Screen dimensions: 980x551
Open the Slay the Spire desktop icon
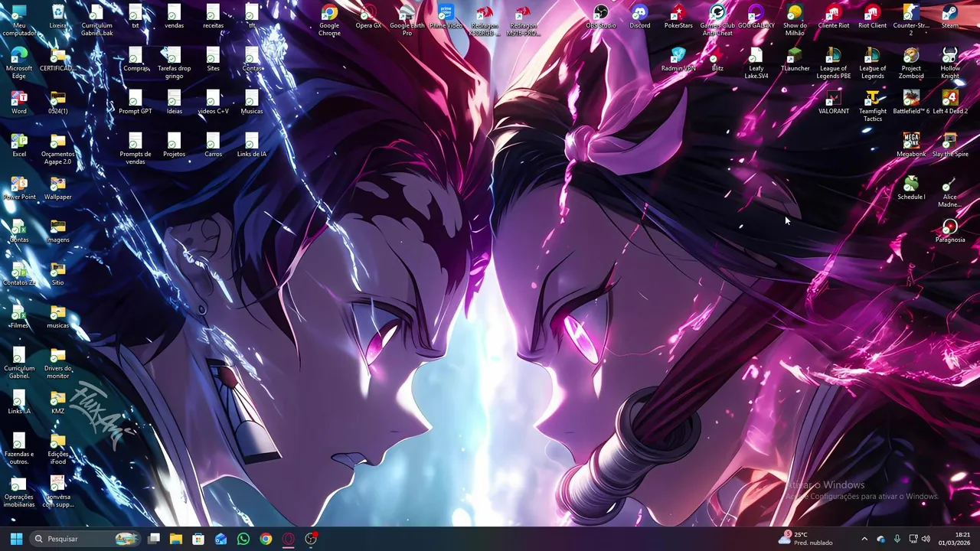click(x=950, y=145)
